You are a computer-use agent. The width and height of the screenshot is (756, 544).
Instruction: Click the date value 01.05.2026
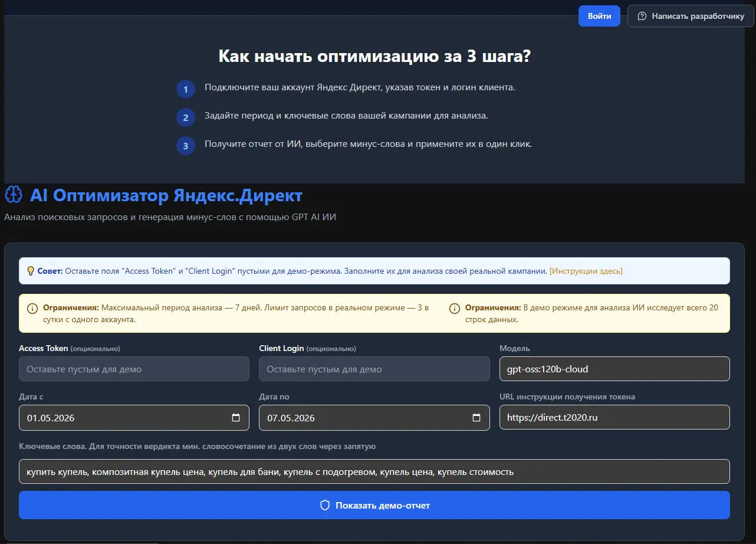pyautogui.click(x=51, y=418)
